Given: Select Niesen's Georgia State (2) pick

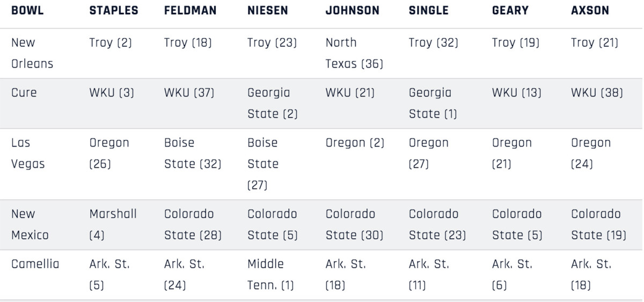Looking at the screenshot, I should click(x=272, y=103).
